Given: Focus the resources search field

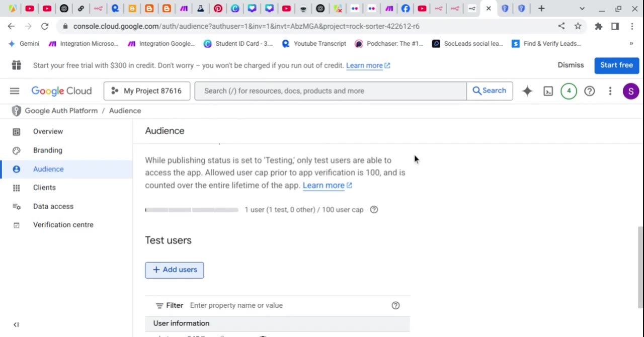Looking at the screenshot, I should 331,91.
